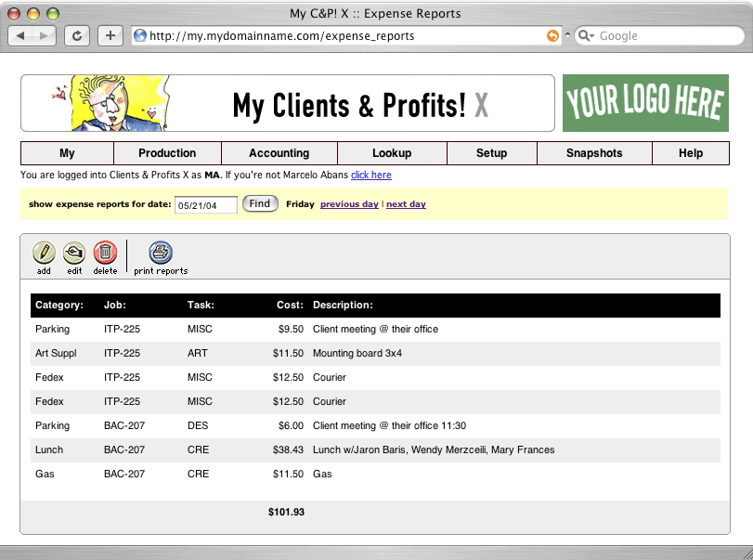The height and width of the screenshot is (560, 753).
Task: Open the Accounting menu
Action: 279,153
